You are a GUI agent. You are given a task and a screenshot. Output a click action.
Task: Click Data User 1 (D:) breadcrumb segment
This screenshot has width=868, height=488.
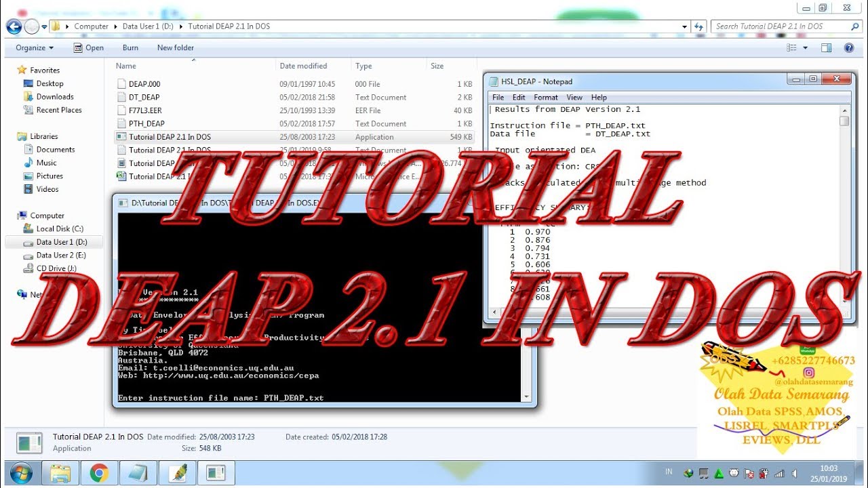point(147,26)
